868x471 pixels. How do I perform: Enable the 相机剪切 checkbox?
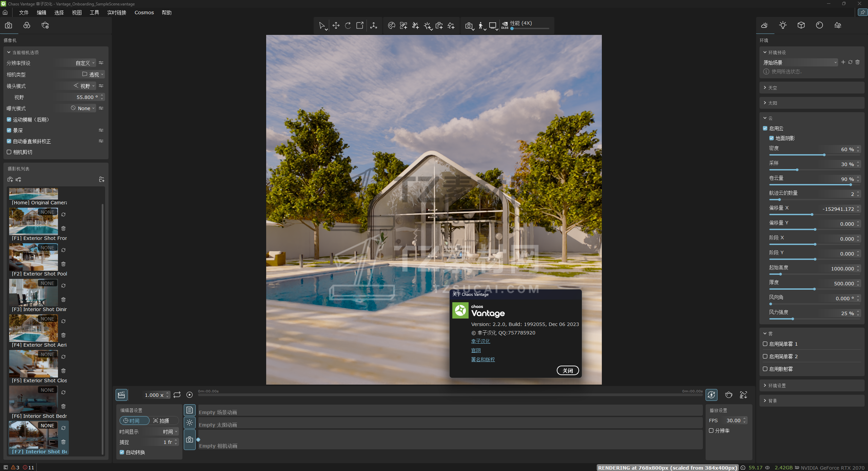tap(9, 152)
